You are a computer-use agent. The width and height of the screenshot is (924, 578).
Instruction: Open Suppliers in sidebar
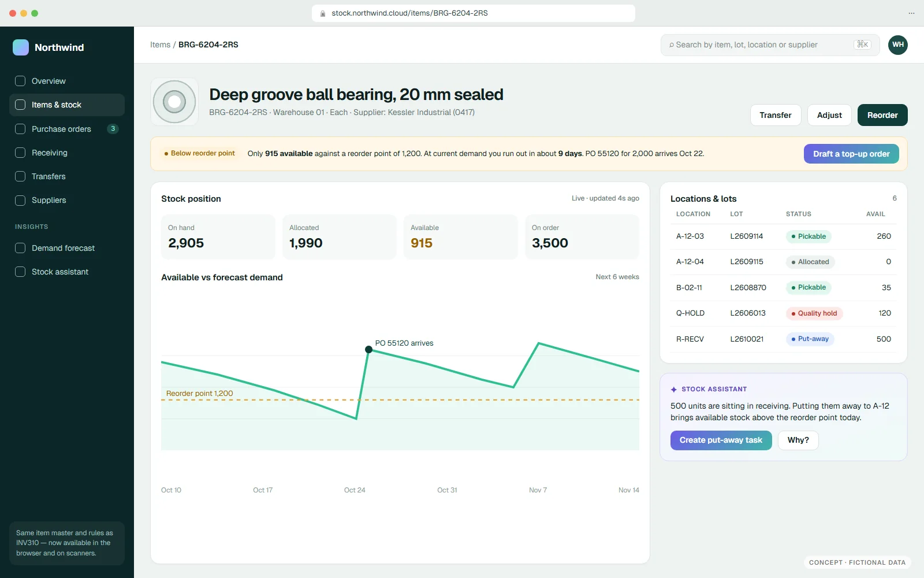click(67, 200)
